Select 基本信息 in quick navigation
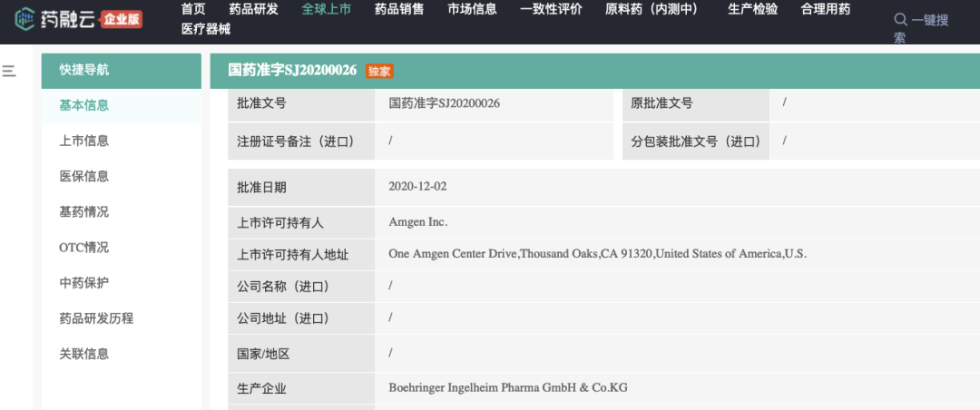Image resolution: width=980 pixels, height=410 pixels. (x=83, y=105)
